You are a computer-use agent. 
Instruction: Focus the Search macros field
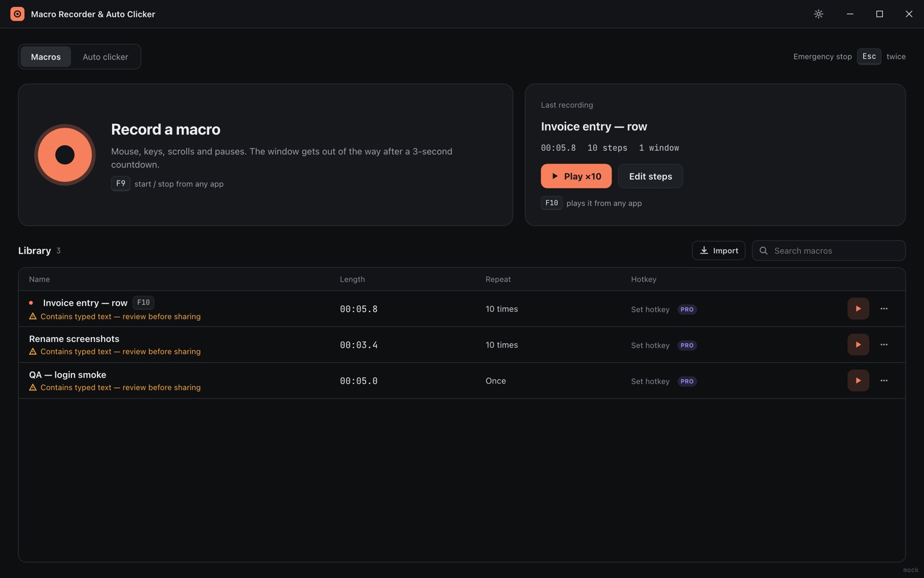point(829,250)
